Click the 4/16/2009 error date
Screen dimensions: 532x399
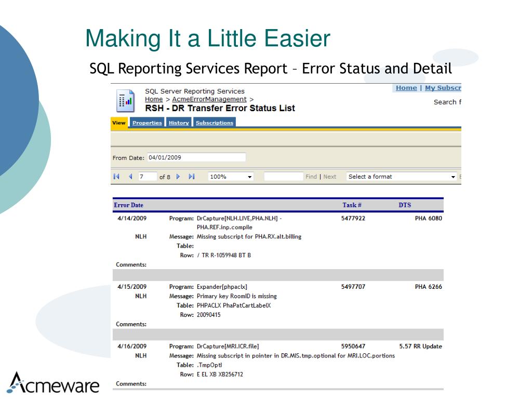pos(132,347)
